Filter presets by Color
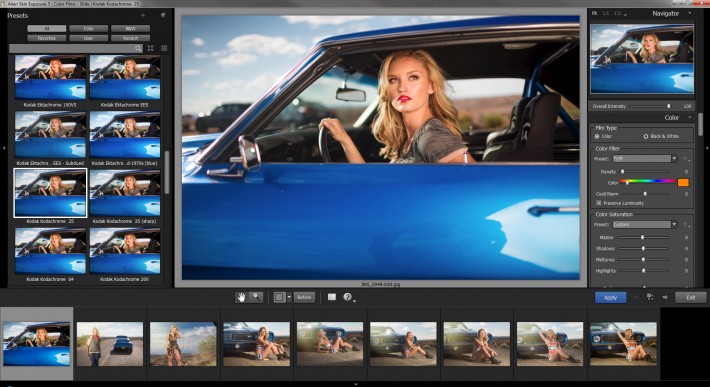 click(88, 29)
